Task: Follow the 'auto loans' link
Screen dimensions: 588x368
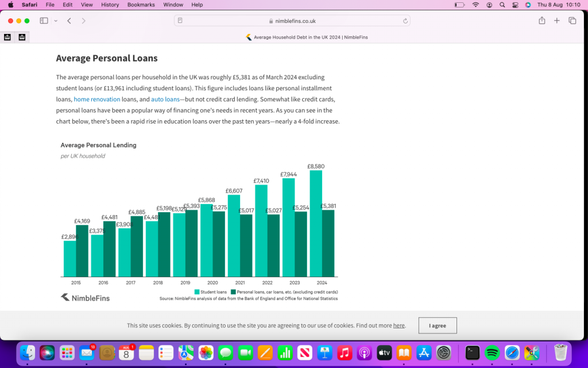Action: [x=165, y=99]
